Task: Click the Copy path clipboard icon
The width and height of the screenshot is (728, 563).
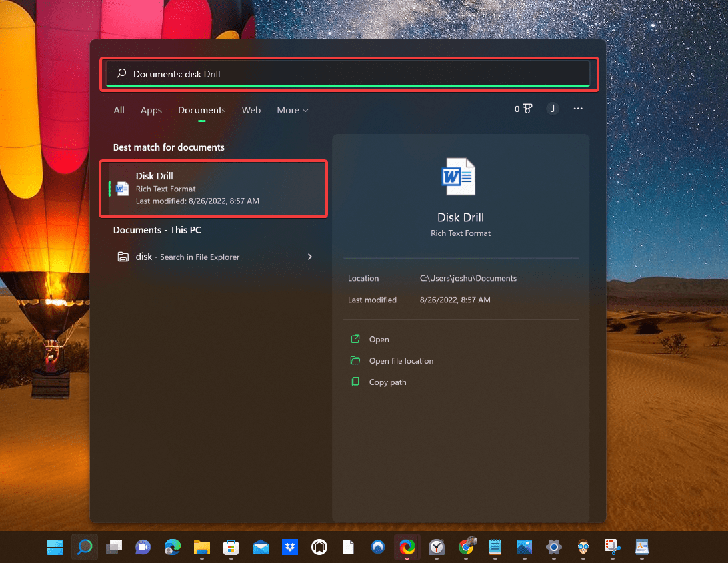Action: point(355,382)
